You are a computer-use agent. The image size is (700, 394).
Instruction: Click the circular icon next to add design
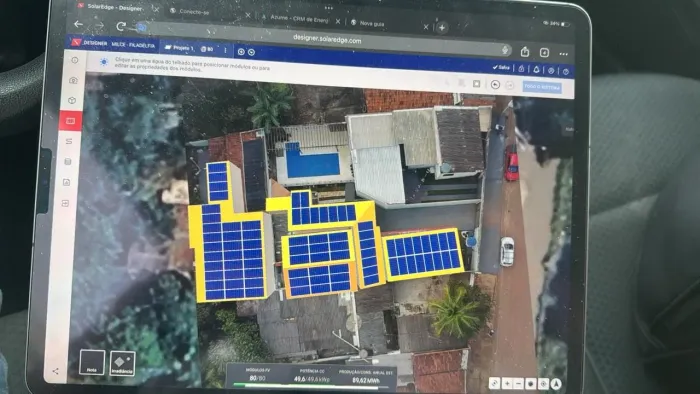point(251,52)
